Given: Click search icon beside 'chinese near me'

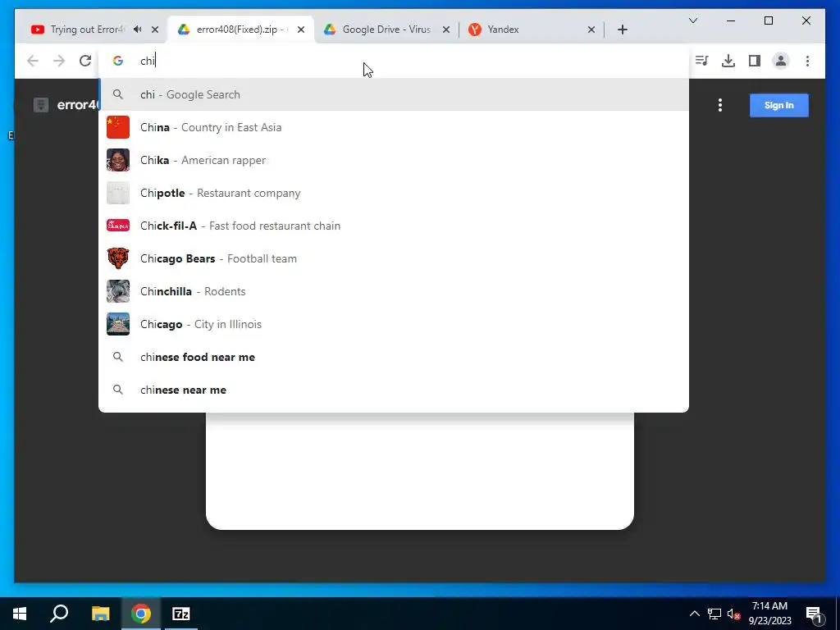Looking at the screenshot, I should [x=118, y=390].
